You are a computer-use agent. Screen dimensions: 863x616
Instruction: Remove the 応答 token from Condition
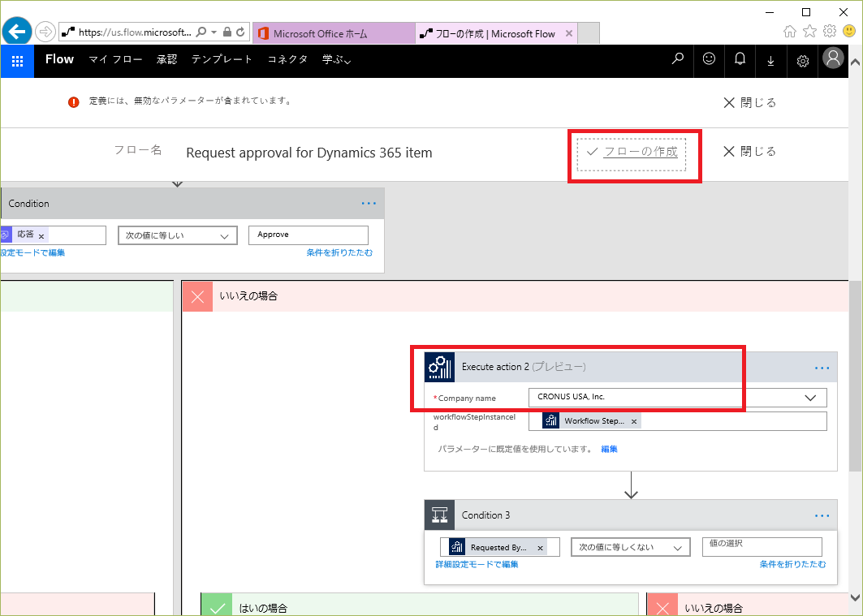41,236
